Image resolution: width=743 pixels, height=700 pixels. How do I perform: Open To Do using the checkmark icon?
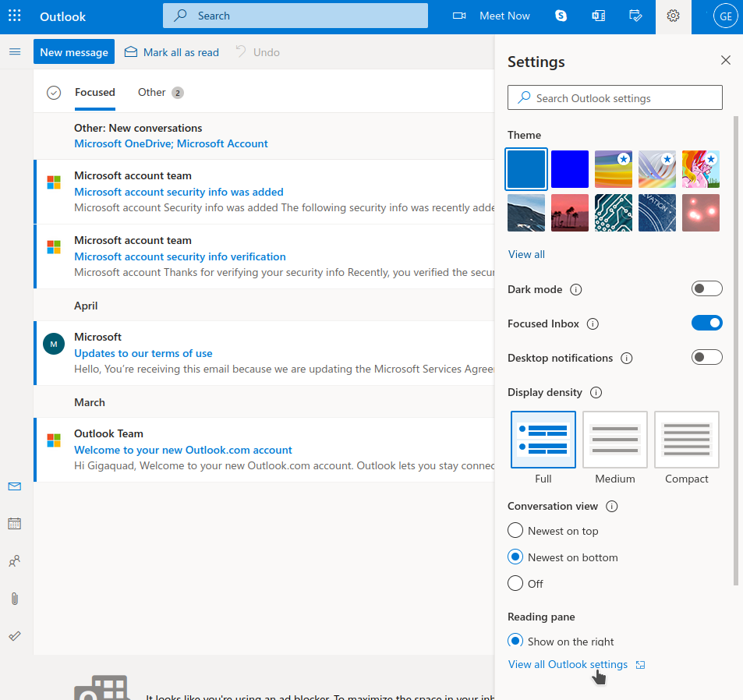tap(14, 635)
